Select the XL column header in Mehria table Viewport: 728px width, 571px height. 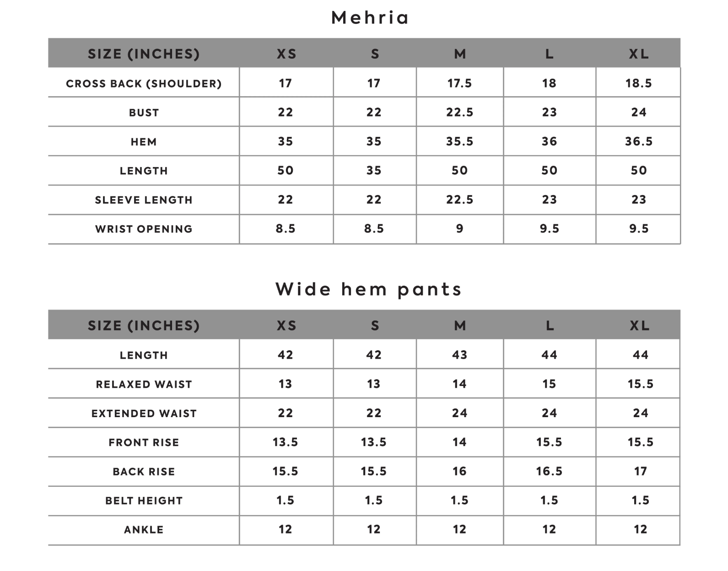639,54
